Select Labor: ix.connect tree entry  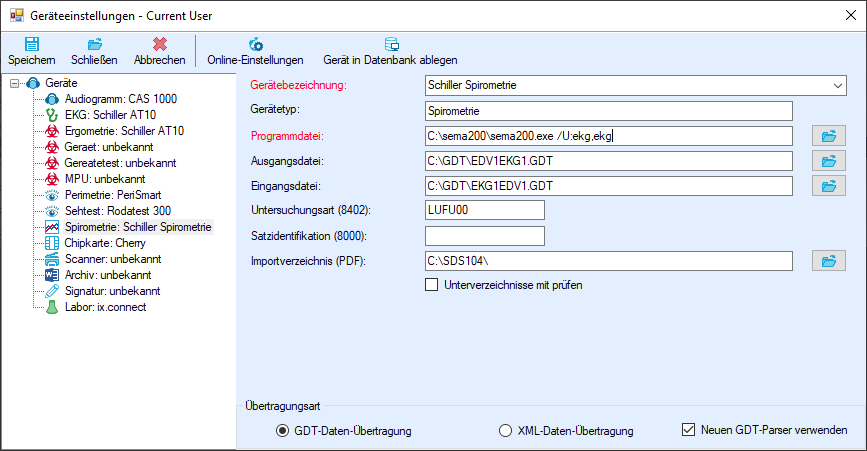point(105,307)
